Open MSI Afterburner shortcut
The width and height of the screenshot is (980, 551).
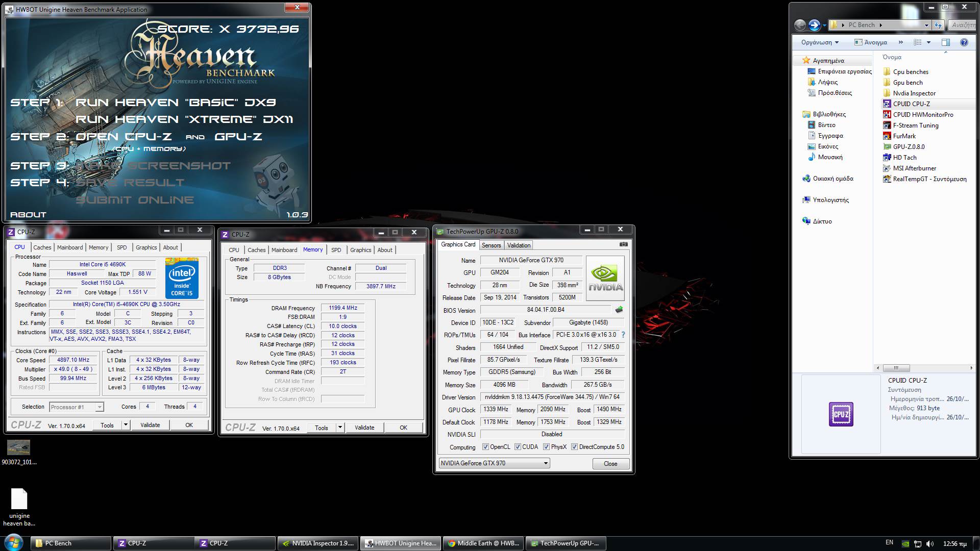pos(914,168)
